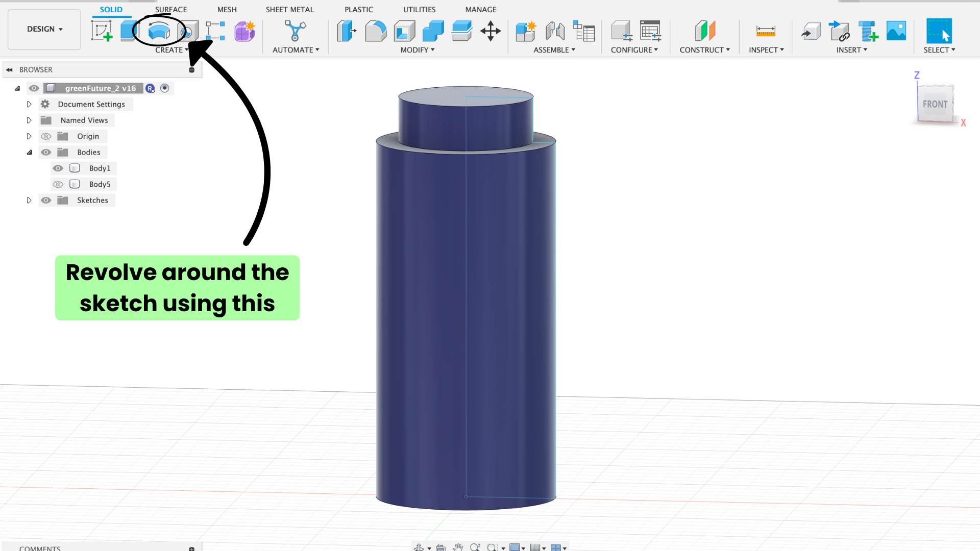980x551 pixels.
Task: Expand the Document Settings node
Action: (x=29, y=104)
